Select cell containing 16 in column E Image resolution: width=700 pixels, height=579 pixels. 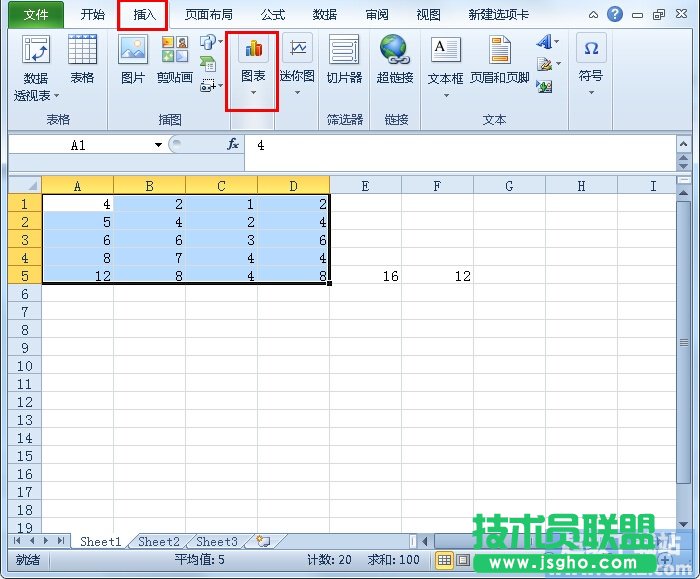pyautogui.click(x=365, y=276)
